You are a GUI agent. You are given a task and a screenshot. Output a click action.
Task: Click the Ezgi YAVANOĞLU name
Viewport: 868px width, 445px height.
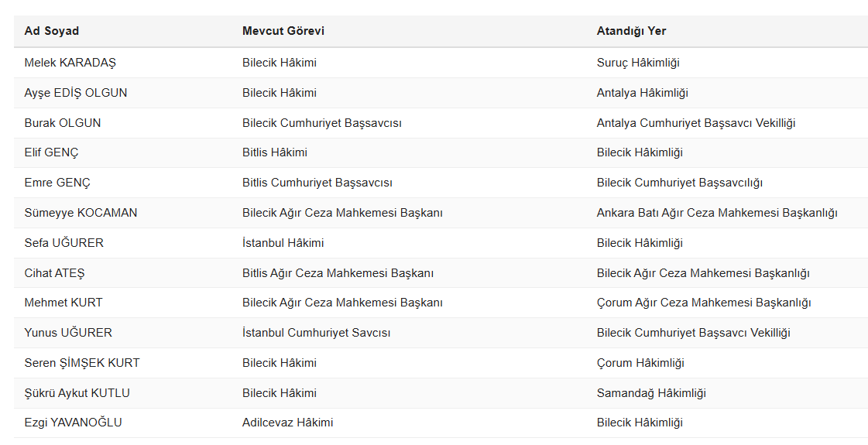[73, 423]
